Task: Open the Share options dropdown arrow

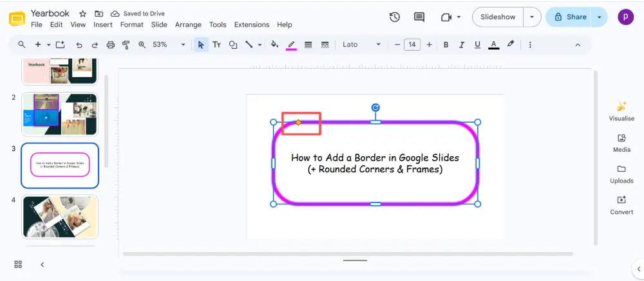Action: [x=600, y=17]
